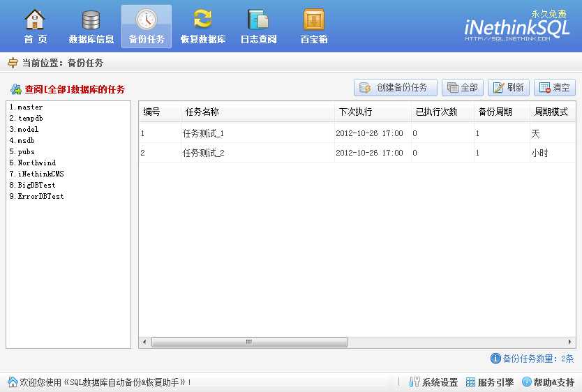The width and height of the screenshot is (582, 392).
Task: Open the 首页 home icon
Action: click(35, 20)
